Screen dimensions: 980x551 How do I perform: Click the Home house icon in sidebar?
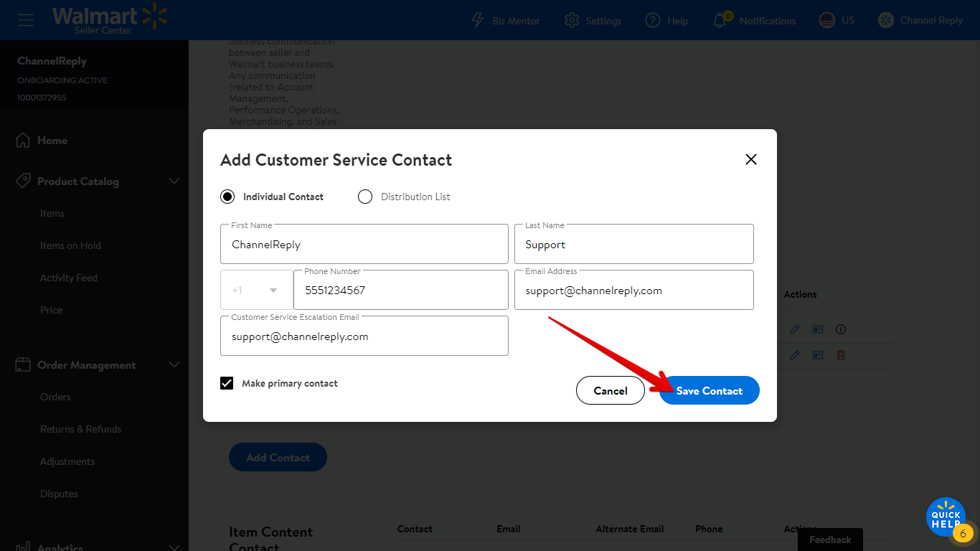(23, 141)
